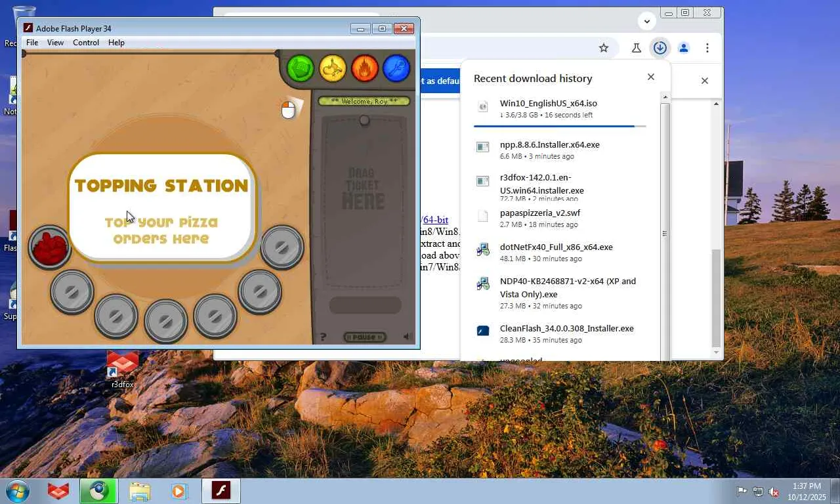Pick the red pepperoni topping bin
This screenshot has height=504, width=840.
pyautogui.click(x=50, y=247)
